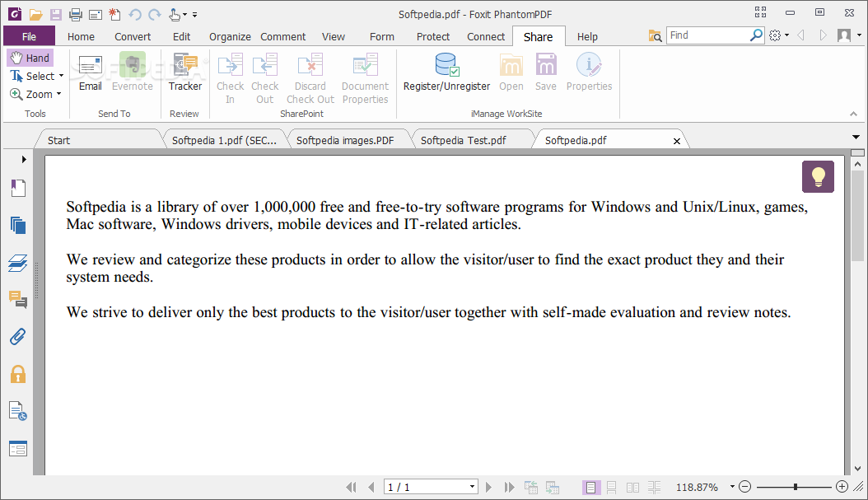Enable facing pages view mode
Screen dimensions: 868x500
[x=632, y=488]
